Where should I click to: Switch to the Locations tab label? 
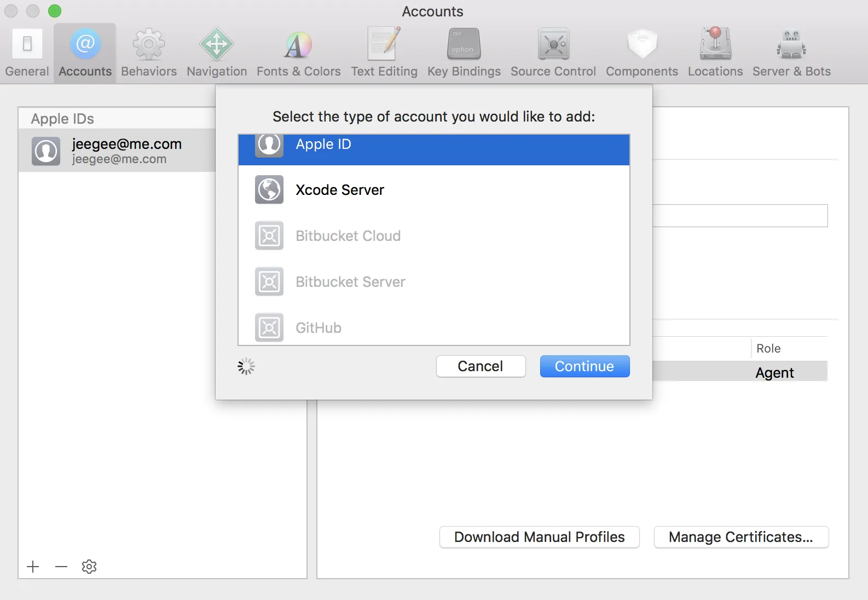pyautogui.click(x=715, y=72)
